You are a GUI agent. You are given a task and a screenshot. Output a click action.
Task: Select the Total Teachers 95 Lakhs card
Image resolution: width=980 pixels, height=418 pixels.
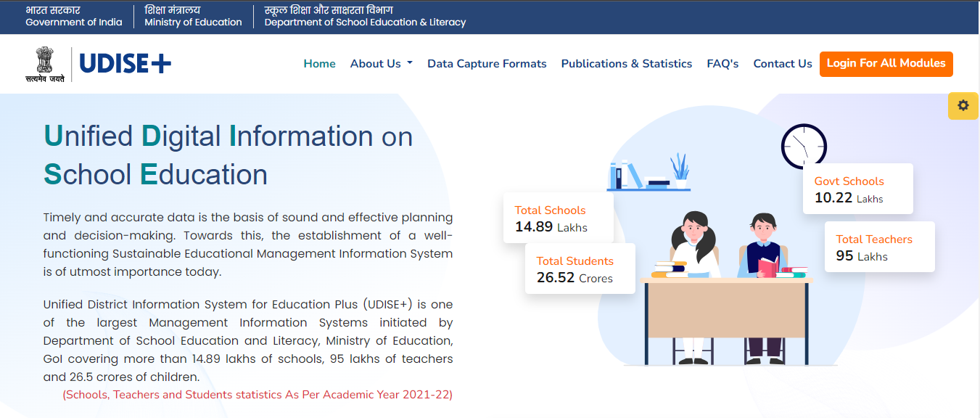[x=880, y=247]
